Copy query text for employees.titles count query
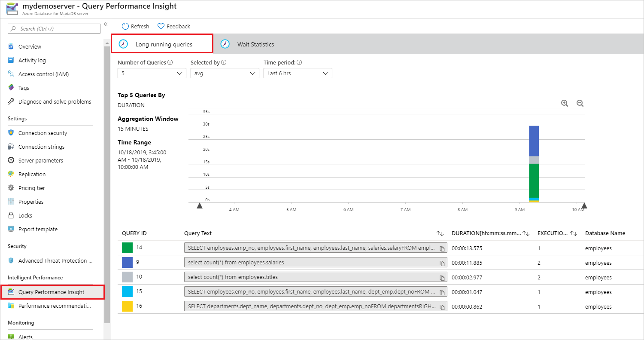This screenshot has height=340, width=644. click(x=442, y=278)
